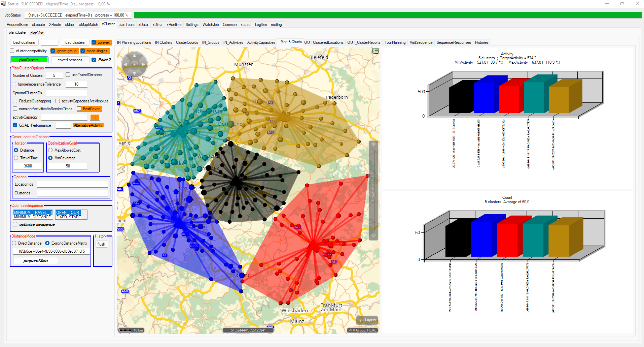
Task: Click the Number of Clusters input field
Action: point(54,75)
